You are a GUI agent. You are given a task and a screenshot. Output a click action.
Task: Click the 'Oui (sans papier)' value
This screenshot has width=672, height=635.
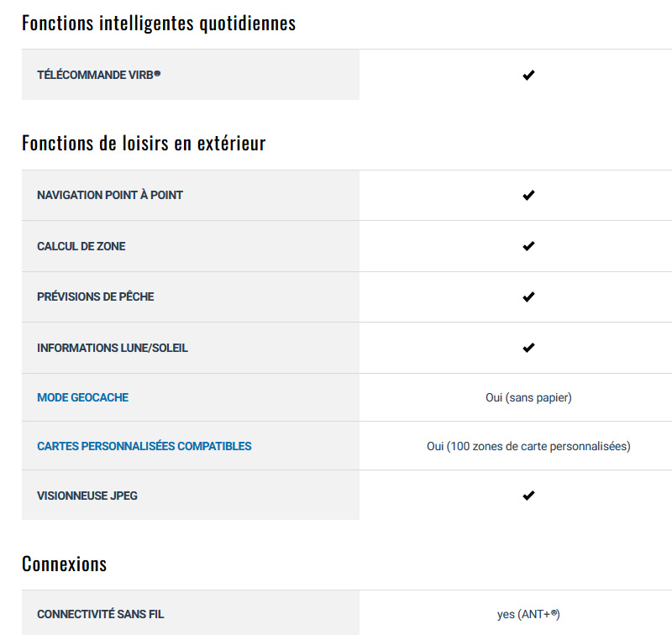[528, 397]
